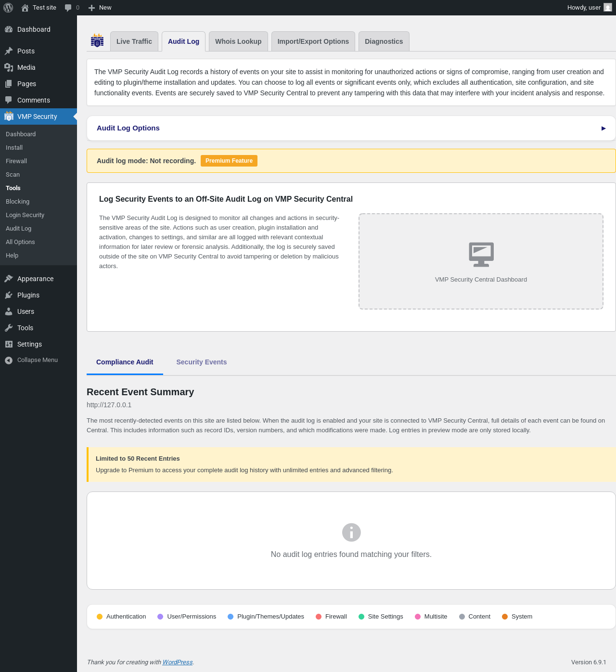Click the Premium Feature badge
616x672 pixels.
229,161
